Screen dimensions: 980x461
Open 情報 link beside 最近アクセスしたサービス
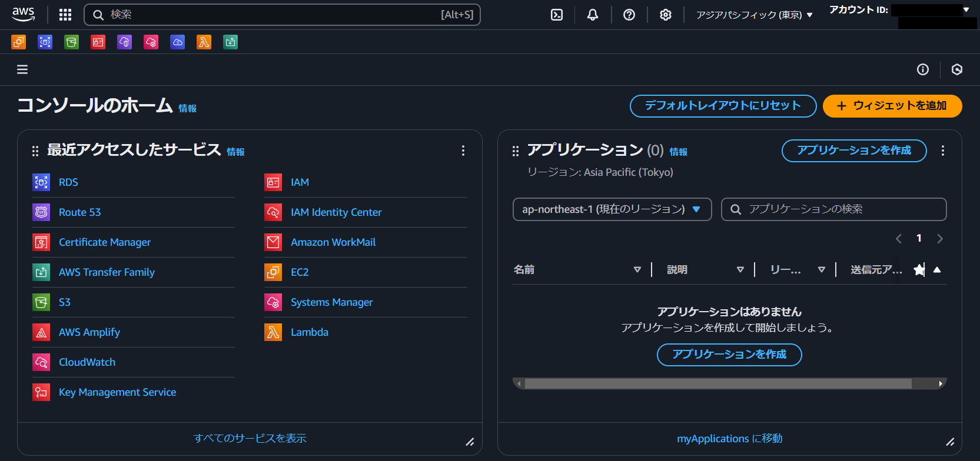click(236, 152)
